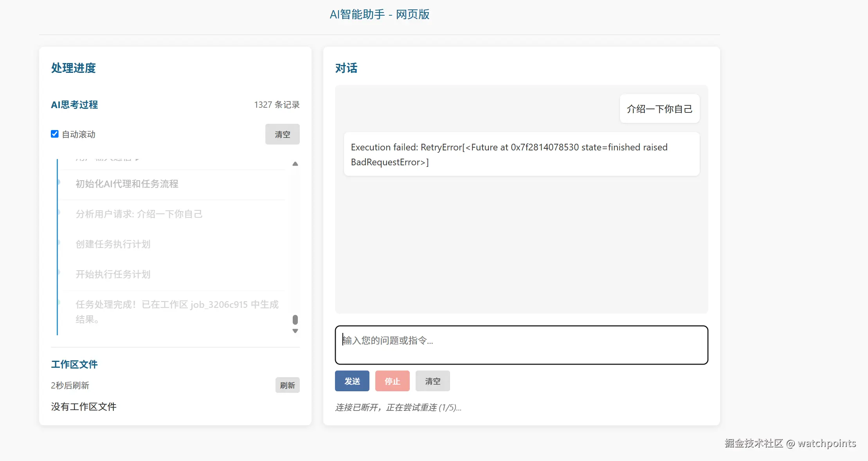Click the thought-log scrollbar thumb
Screen dimensions: 868x461
tap(295, 320)
